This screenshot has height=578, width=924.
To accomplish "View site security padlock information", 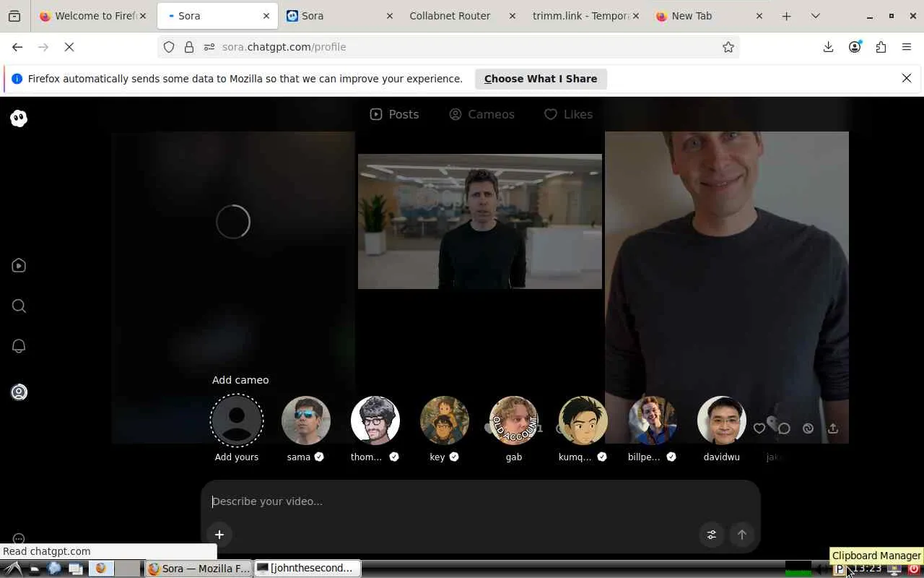I will point(189,47).
